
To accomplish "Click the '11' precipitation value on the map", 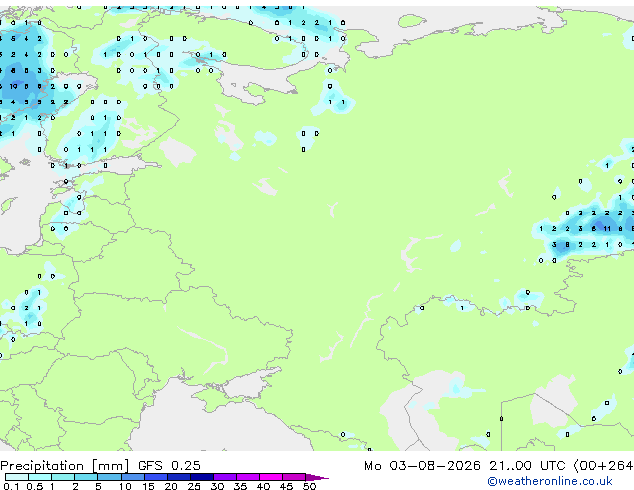I will (607, 229).
